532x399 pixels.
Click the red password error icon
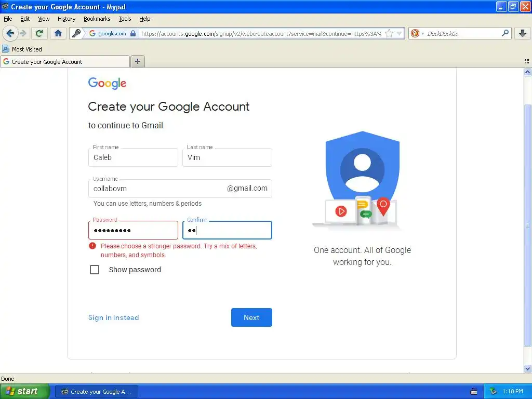coord(92,246)
